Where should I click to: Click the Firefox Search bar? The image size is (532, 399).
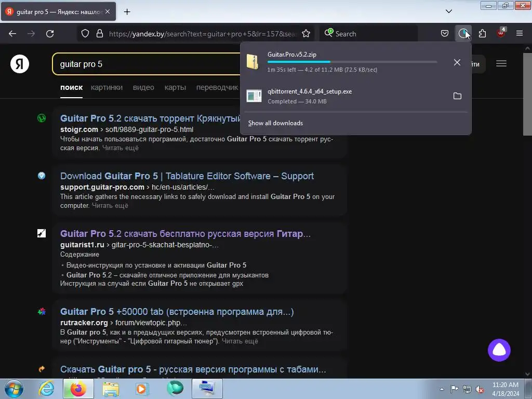click(x=369, y=34)
